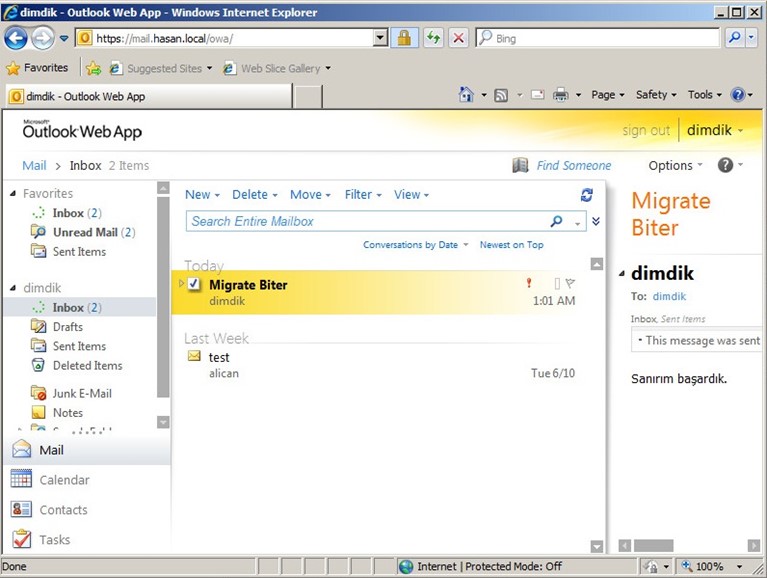The height and width of the screenshot is (578, 767).
Task: Run the Bing search magnifier button
Action: tap(734, 38)
